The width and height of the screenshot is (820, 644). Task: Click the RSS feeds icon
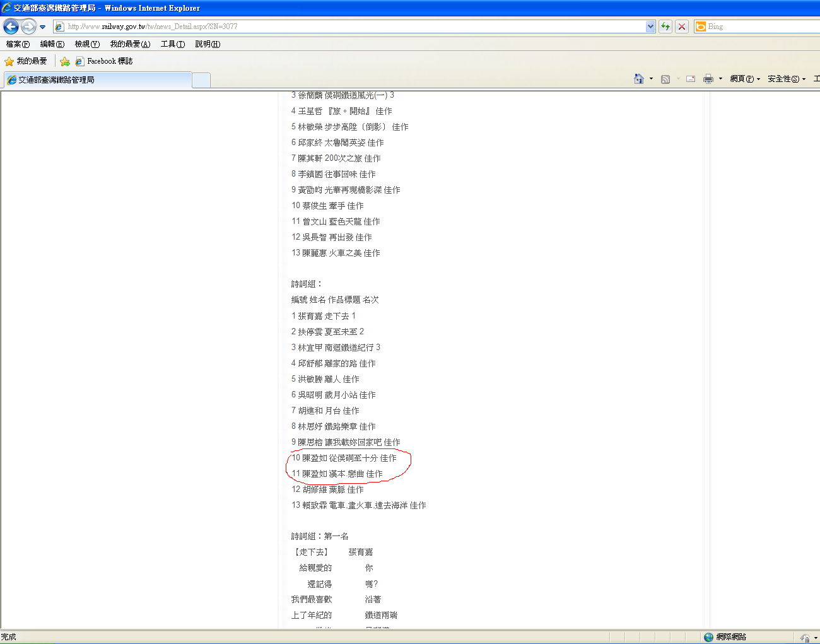(x=665, y=79)
